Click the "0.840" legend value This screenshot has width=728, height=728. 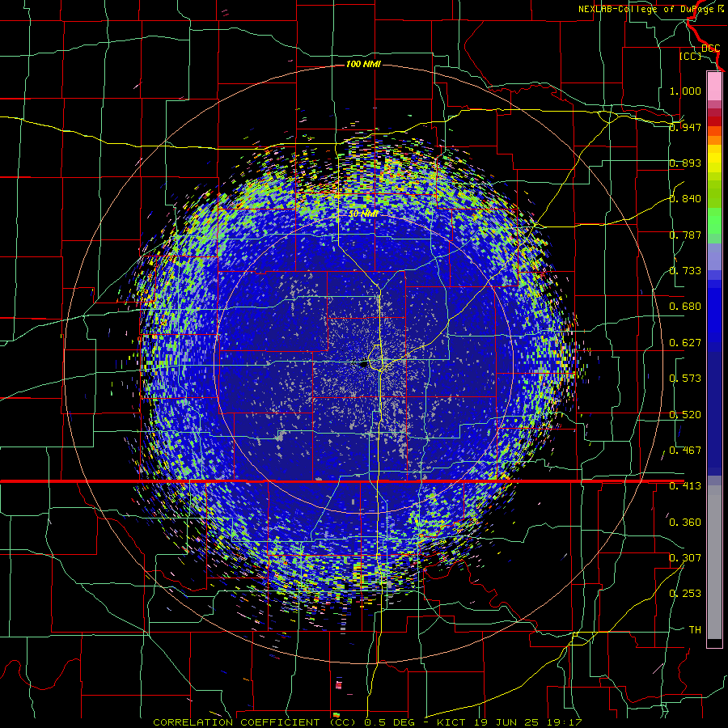point(685,199)
